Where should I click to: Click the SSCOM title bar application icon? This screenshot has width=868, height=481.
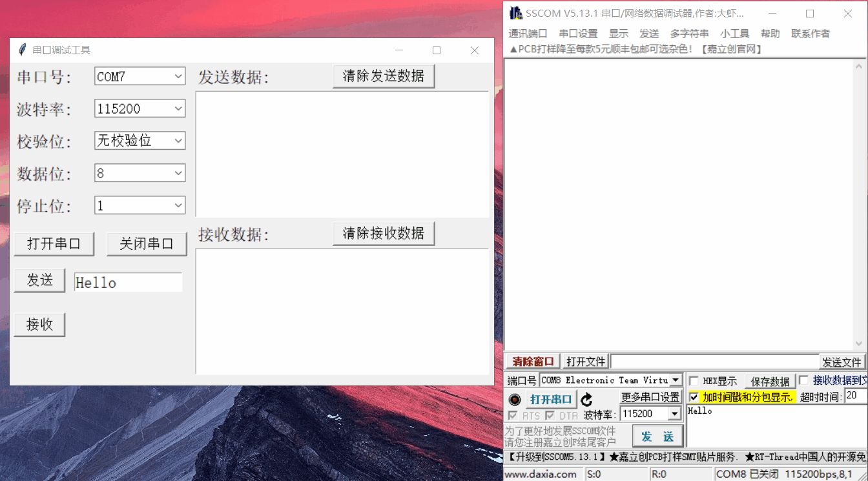click(x=515, y=12)
